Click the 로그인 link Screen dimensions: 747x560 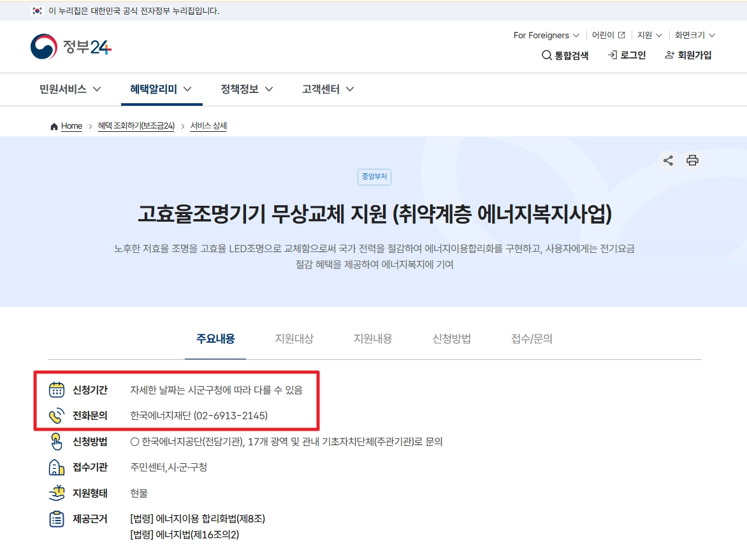click(x=627, y=55)
